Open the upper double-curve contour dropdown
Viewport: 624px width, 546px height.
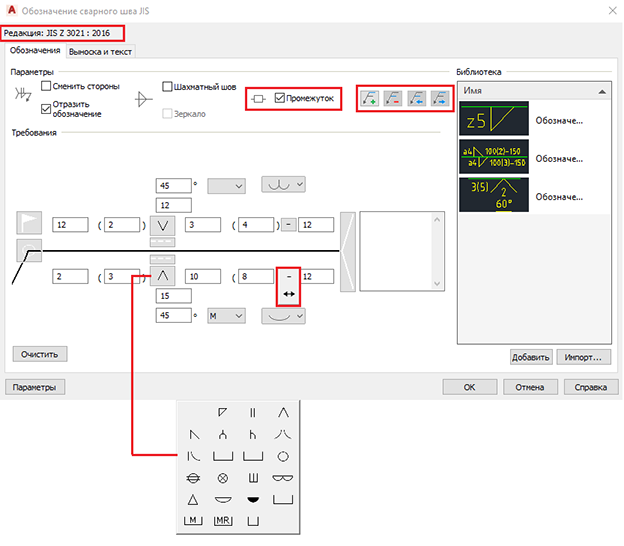pos(283,185)
